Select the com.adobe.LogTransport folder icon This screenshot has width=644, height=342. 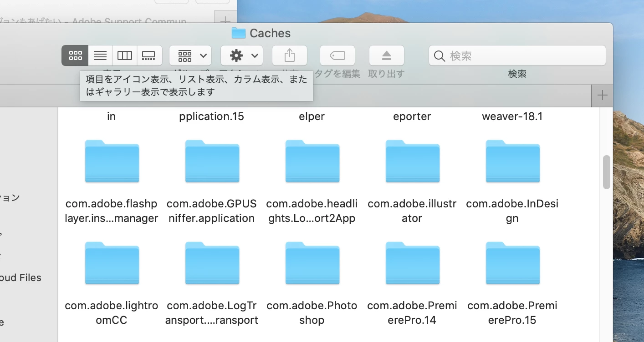pos(212,263)
